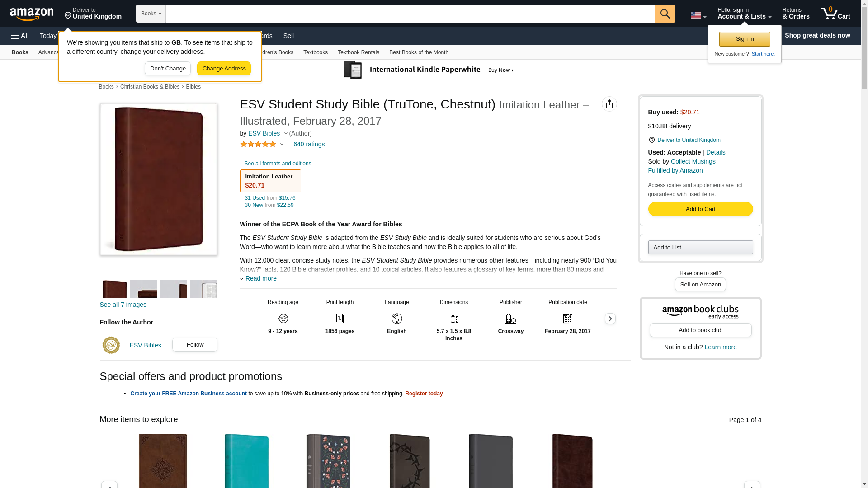Open the shopping cart icon
Viewport: 868px width, 488px height.
835,14
